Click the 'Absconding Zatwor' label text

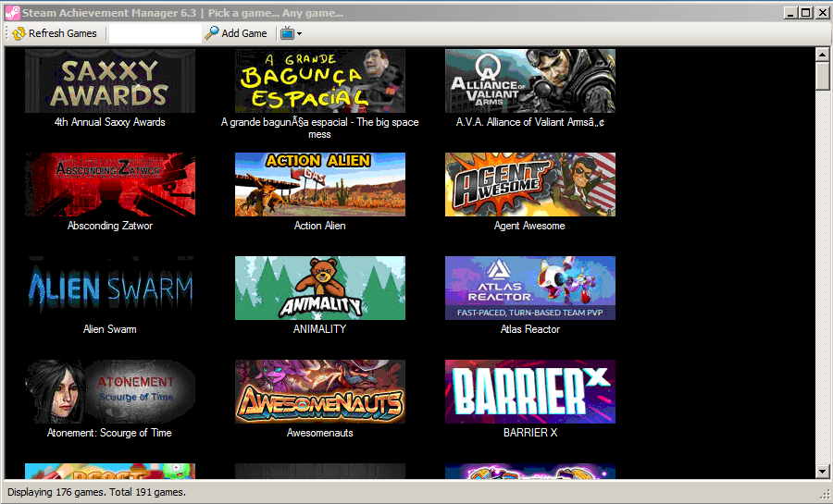110,226
